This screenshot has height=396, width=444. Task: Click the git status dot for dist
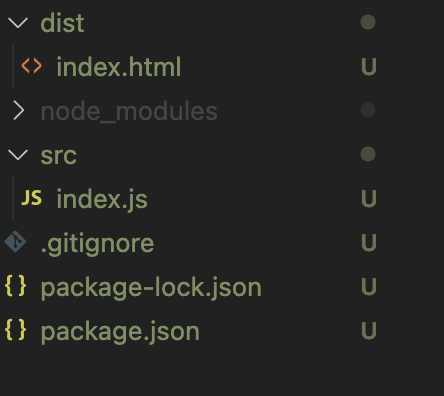coord(368,22)
